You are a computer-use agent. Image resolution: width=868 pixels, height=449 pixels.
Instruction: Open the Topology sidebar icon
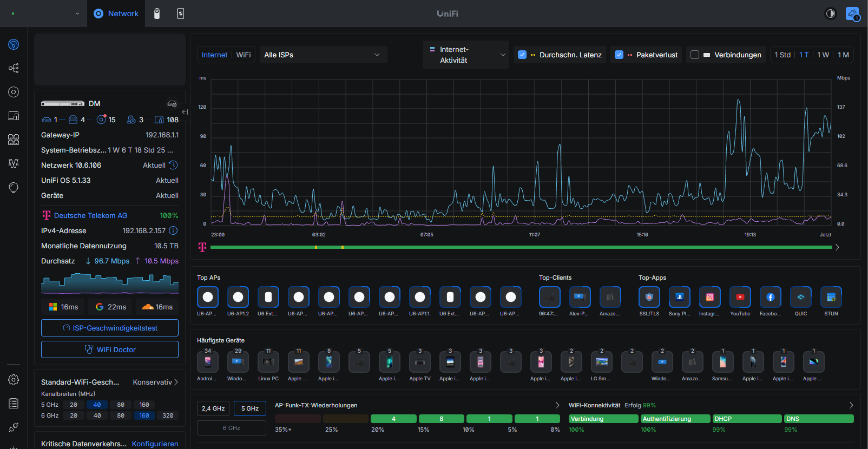click(x=14, y=68)
